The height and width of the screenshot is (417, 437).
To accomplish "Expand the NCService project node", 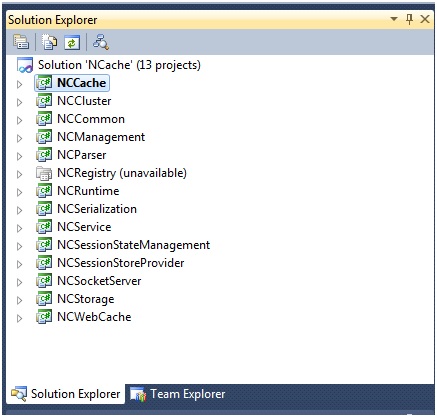I will point(19,228).
